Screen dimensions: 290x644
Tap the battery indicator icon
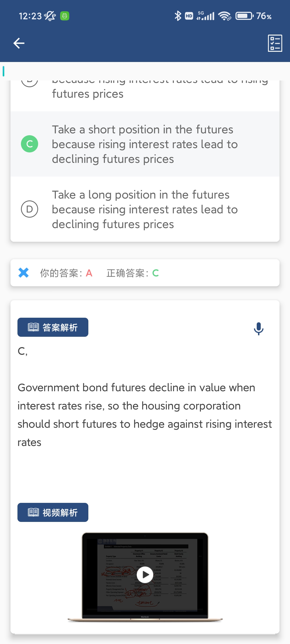[x=244, y=16]
